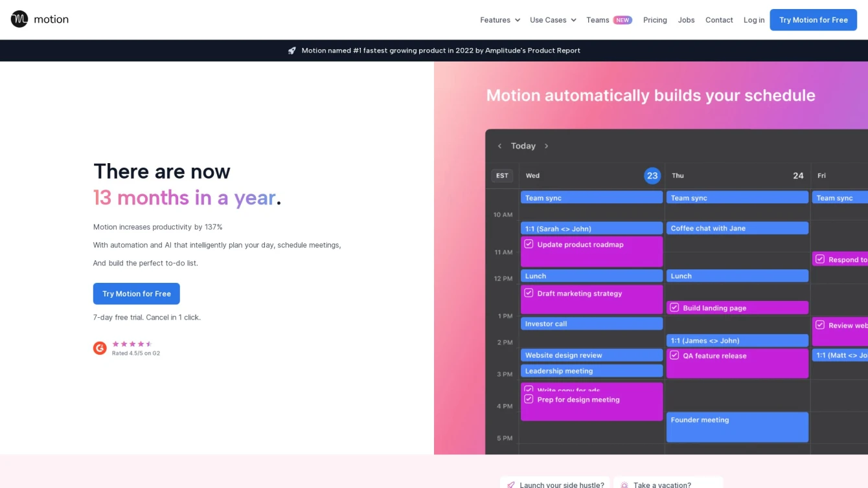The image size is (868, 488).
Task: Select Launch your side hustle chip
Action: (x=555, y=483)
